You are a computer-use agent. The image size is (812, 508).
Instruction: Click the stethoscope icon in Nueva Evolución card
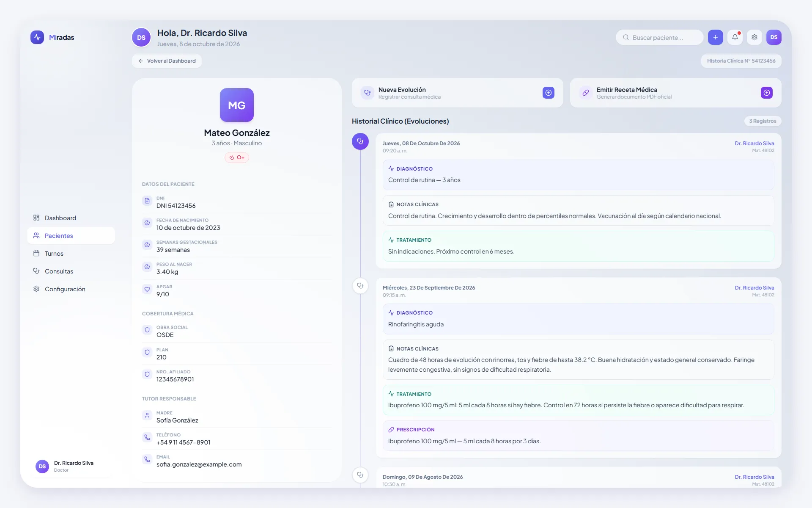click(x=368, y=93)
